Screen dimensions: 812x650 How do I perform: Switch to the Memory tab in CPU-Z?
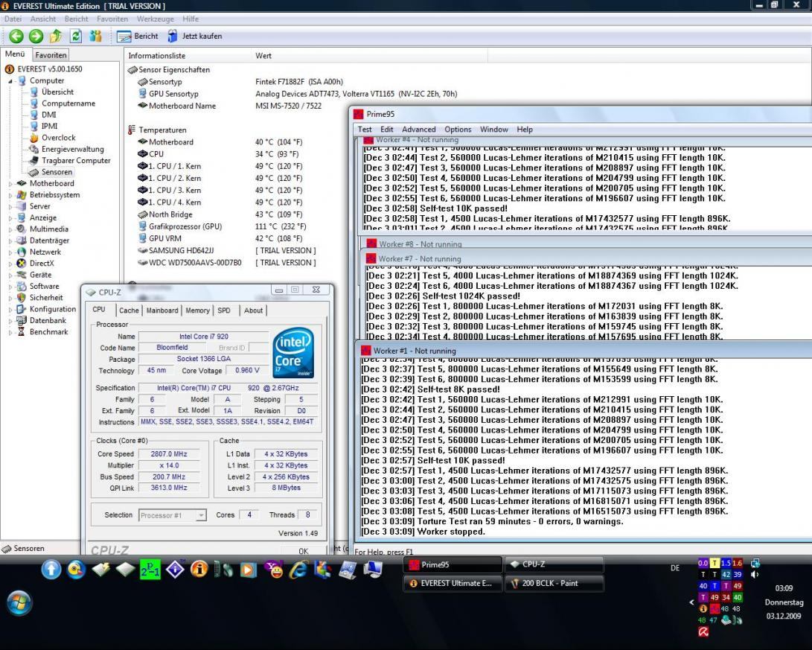point(197,310)
